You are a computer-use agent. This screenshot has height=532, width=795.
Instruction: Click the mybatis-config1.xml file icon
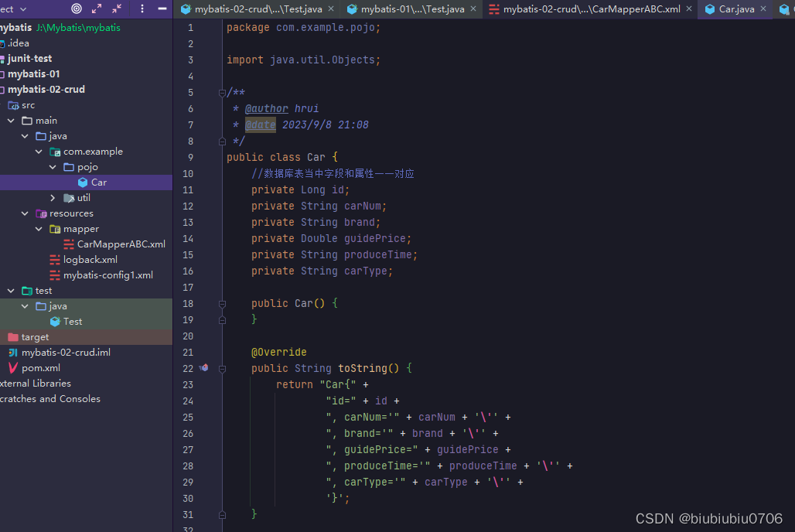(x=55, y=275)
